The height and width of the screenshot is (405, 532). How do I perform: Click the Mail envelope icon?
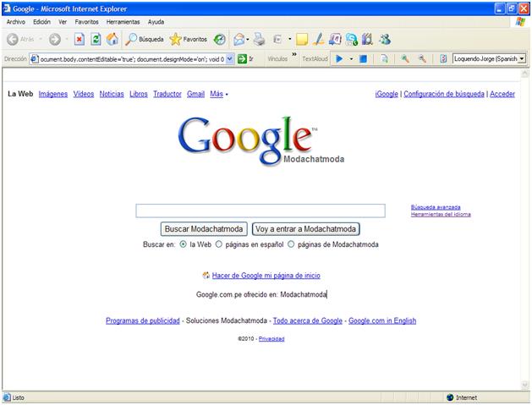pyautogui.click(x=239, y=40)
